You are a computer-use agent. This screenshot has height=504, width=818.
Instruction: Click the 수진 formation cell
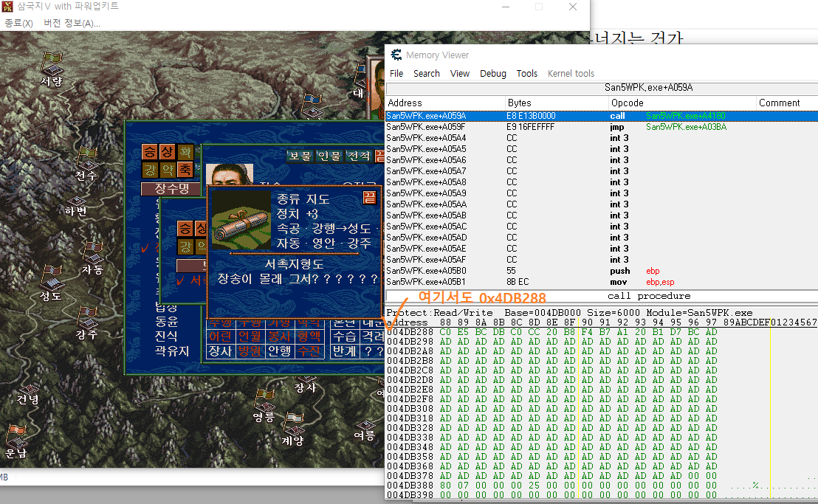click(309, 351)
